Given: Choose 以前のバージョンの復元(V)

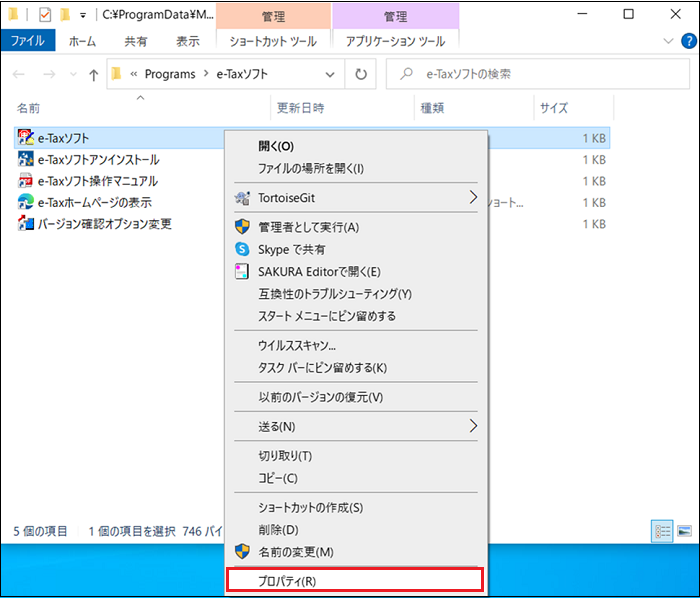Looking at the screenshot, I should [356, 397].
